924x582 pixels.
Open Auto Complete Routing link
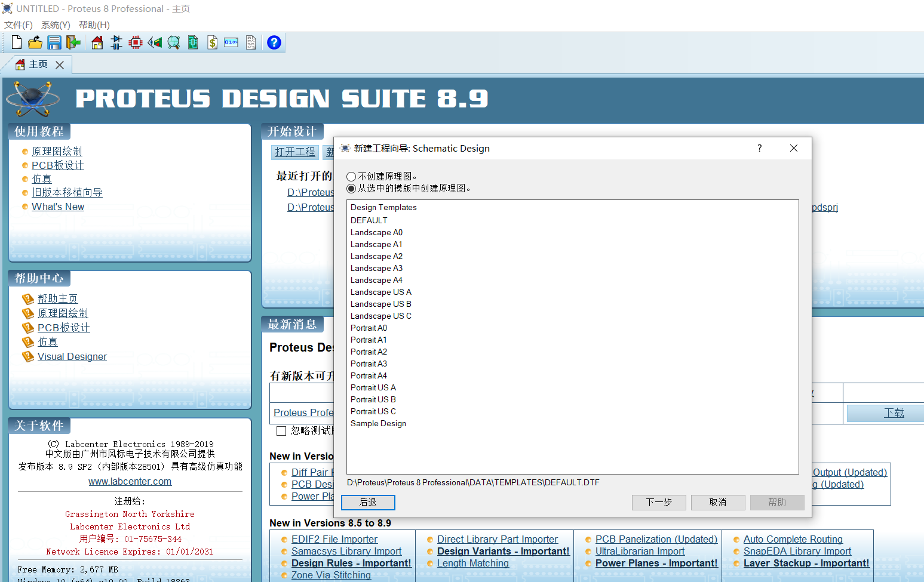(793, 539)
